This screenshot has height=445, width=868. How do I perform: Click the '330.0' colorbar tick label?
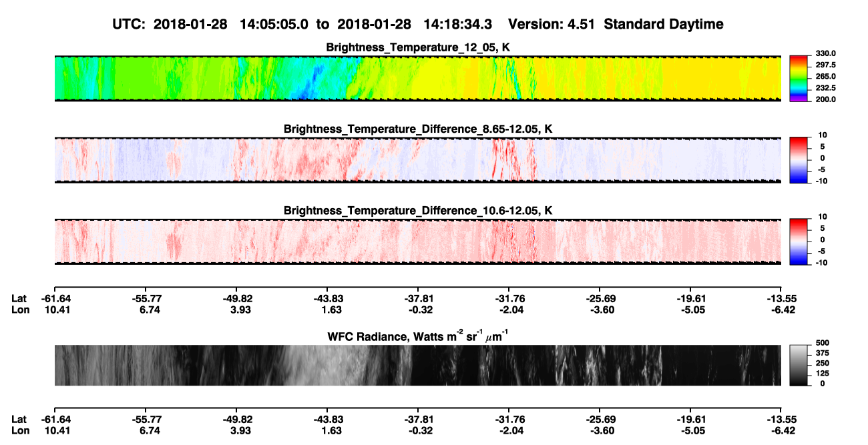[x=825, y=54]
